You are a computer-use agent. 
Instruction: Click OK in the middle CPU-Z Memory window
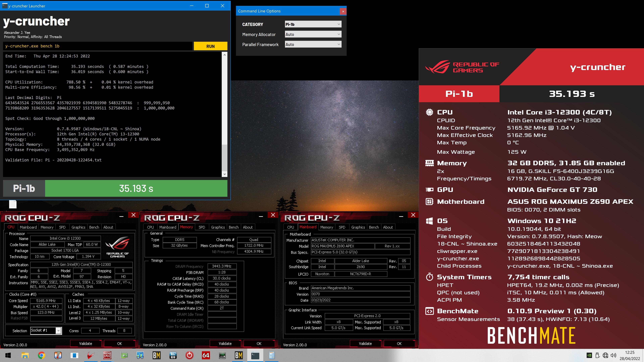point(259,344)
